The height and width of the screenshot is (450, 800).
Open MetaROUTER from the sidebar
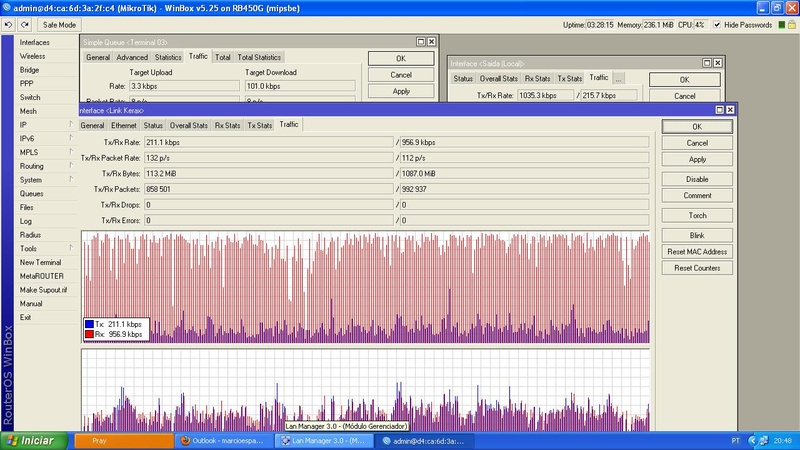click(42, 276)
